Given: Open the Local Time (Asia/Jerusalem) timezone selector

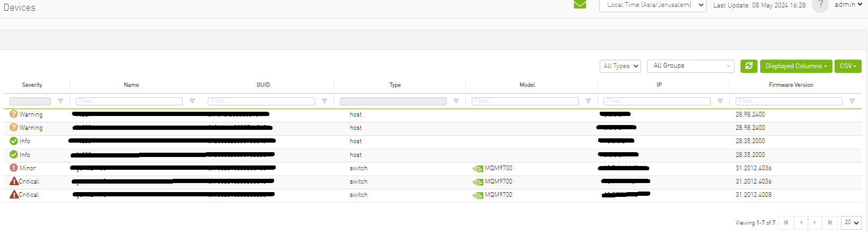Looking at the screenshot, I should pyautogui.click(x=653, y=5).
